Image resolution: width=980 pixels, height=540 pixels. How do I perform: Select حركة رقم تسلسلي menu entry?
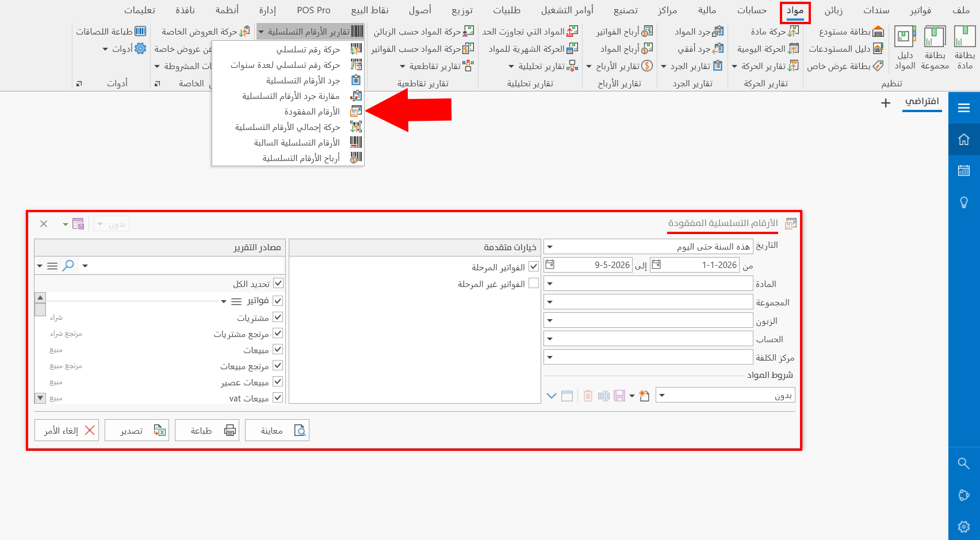click(288, 49)
